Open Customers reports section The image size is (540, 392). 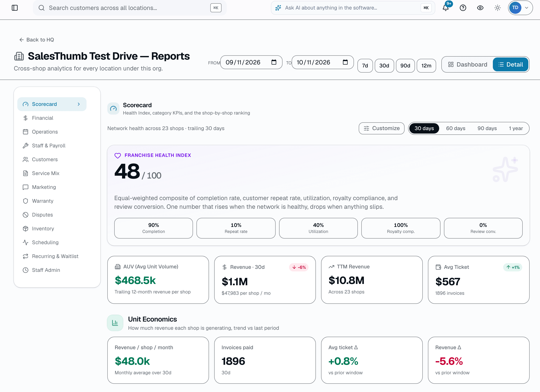52,159
